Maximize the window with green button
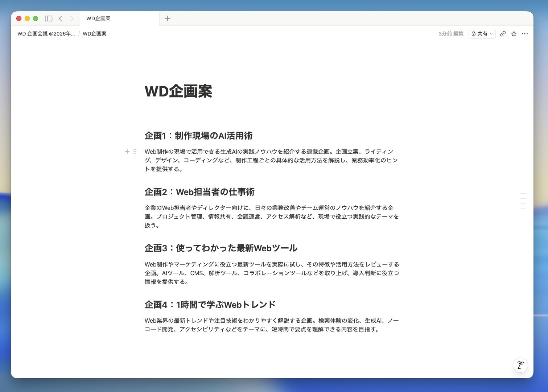The height and width of the screenshot is (392, 548). [36, 18]
